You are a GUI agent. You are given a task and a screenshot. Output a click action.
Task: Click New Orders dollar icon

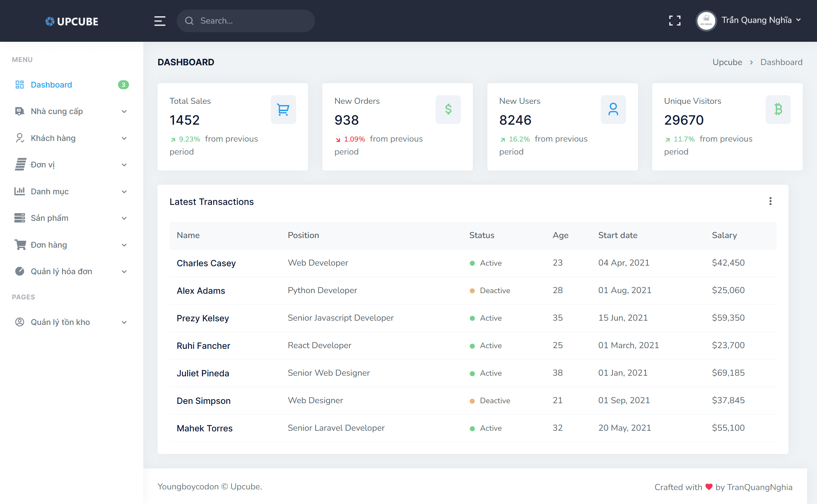(448, 109)
